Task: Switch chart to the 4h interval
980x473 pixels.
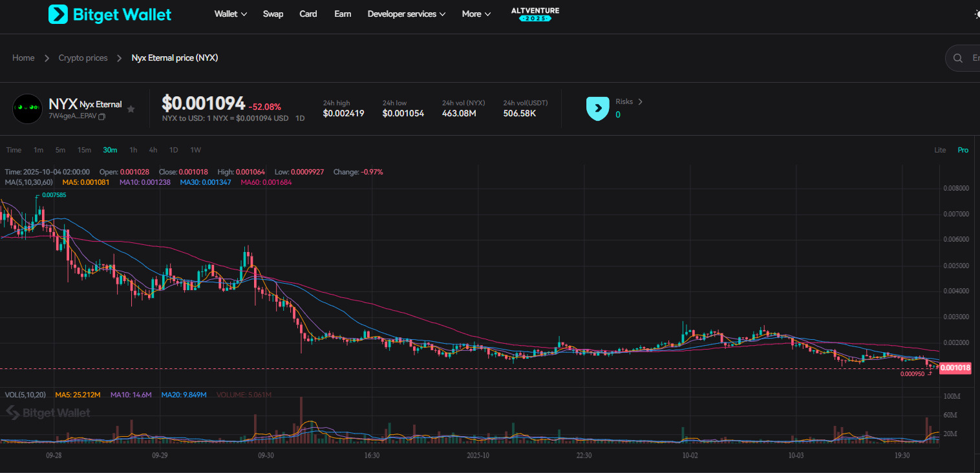Action: pos(153,150)
